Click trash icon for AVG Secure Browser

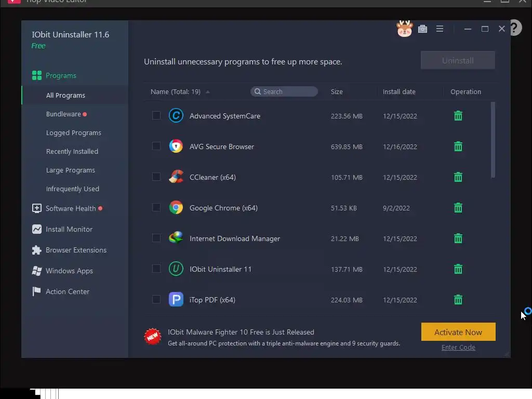458,146
